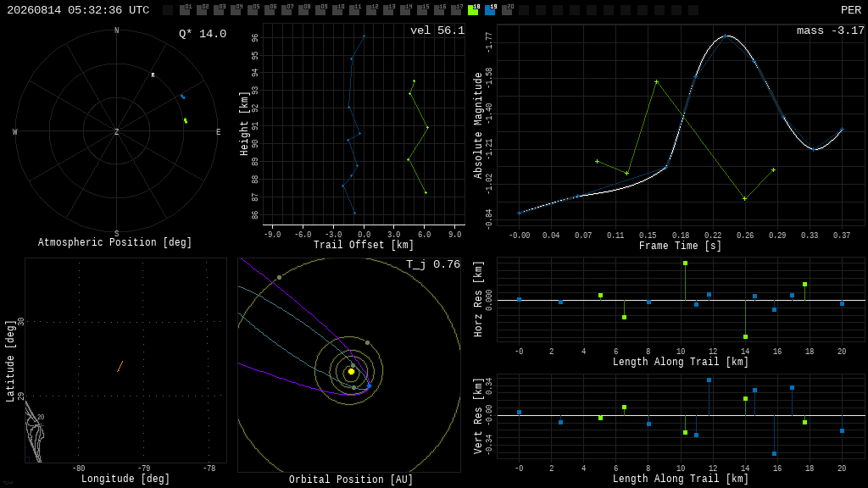Screen dimensions: 868x488
Task: Click the PER shower label
Action: point(851,10)
